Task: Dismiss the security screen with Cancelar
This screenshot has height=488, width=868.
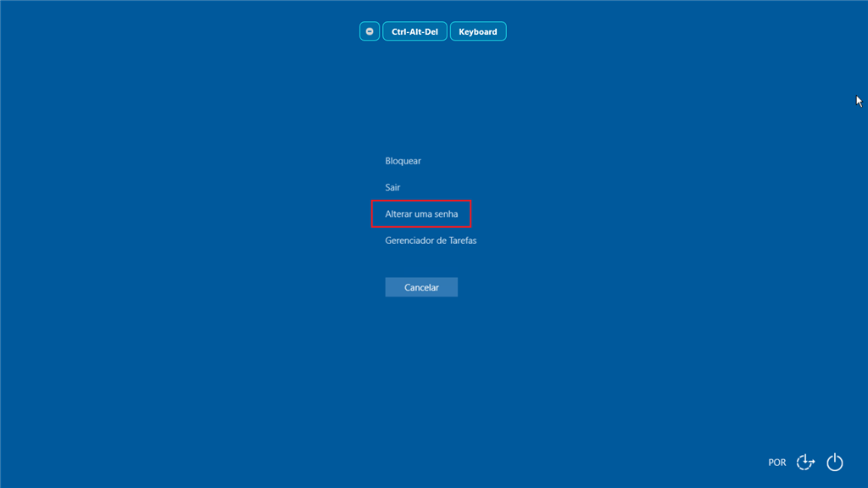Action: (x=421, y=287)
